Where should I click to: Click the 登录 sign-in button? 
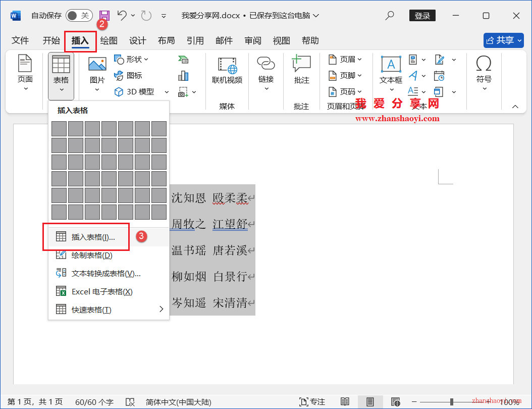point(422,16)
